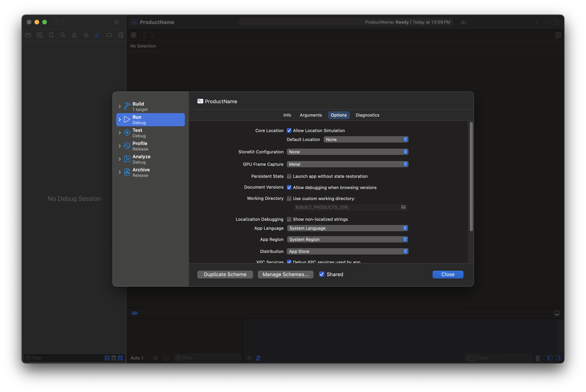Toggle the navigator sidebar icon
Image resolution: width=586 pixels, height=392 pixels.
pyautogui.click(x=59, y=22)
